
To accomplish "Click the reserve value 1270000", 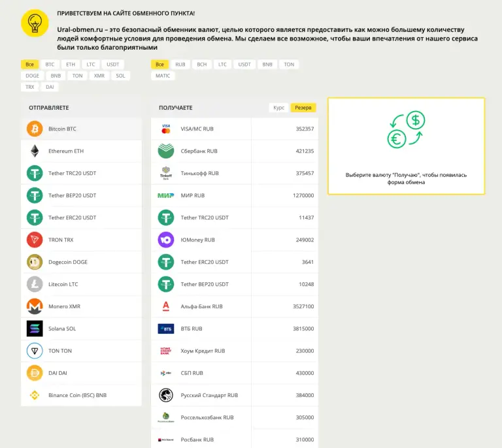I will tap(303, 195).
